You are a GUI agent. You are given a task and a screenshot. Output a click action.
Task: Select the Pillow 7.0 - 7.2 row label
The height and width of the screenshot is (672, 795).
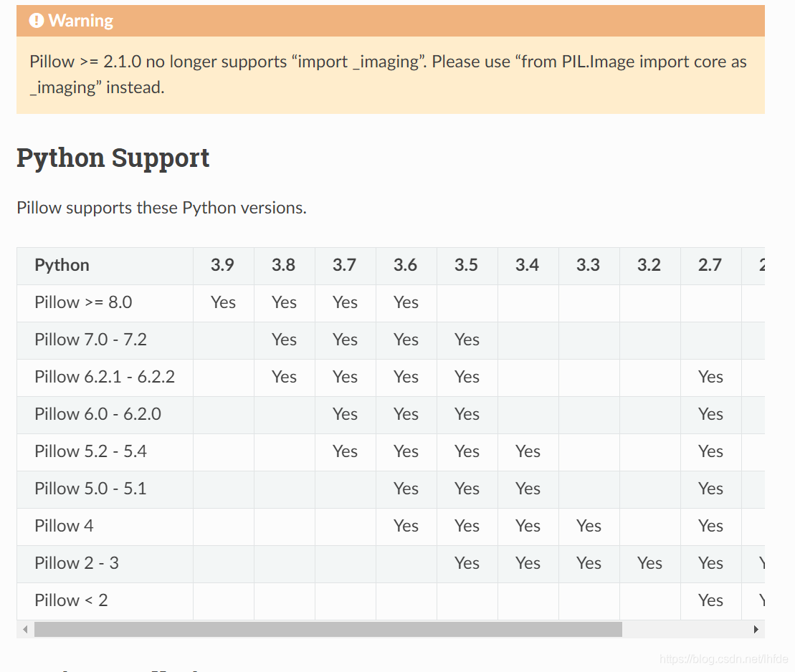click(91, 340)
